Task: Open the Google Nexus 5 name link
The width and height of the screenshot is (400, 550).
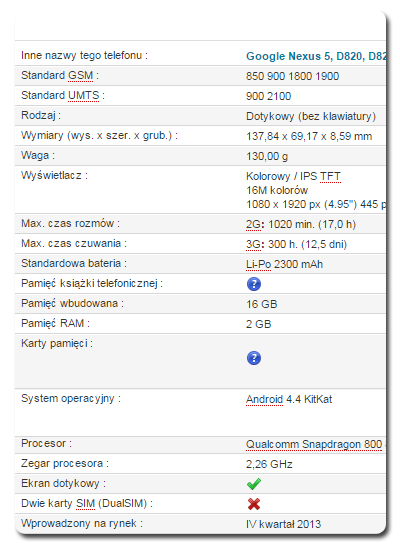Action: (x=288, y=56)
